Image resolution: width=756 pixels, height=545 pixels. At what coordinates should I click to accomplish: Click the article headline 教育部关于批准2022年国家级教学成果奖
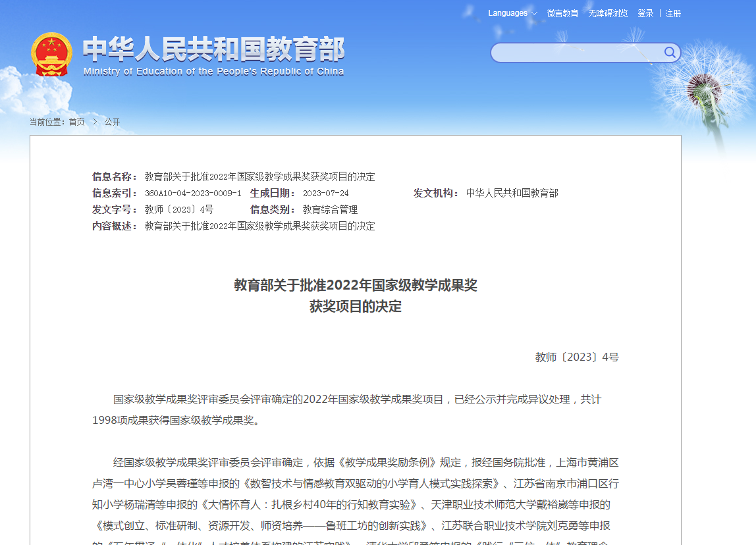pos(356,285)
